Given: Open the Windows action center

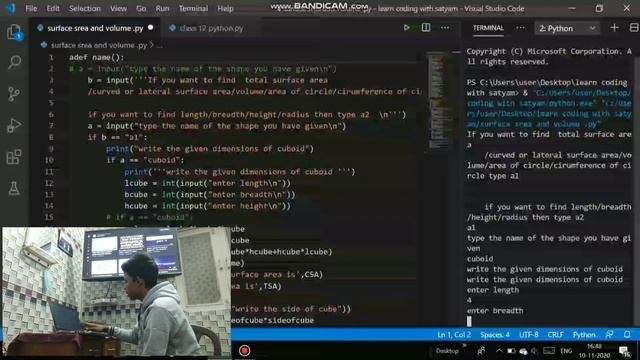Looking at the screenshot, I should tap(624, 351).
